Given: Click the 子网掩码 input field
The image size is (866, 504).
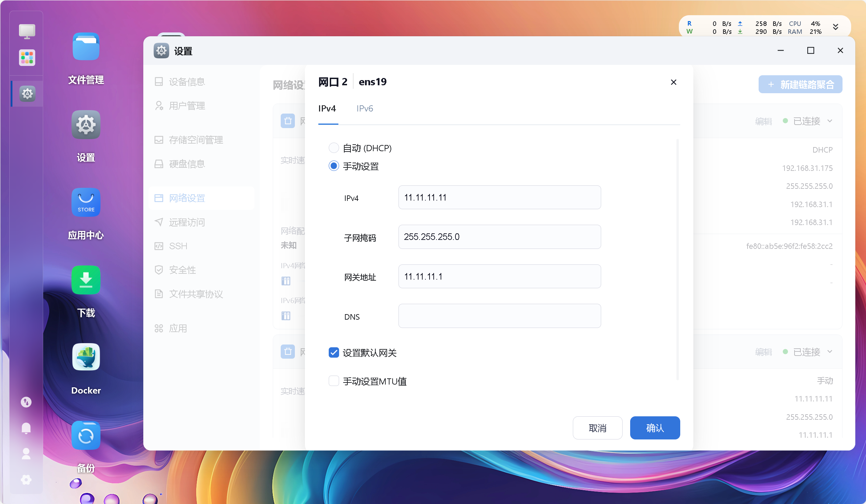Looking at the screenshot, I should (500, 237).
